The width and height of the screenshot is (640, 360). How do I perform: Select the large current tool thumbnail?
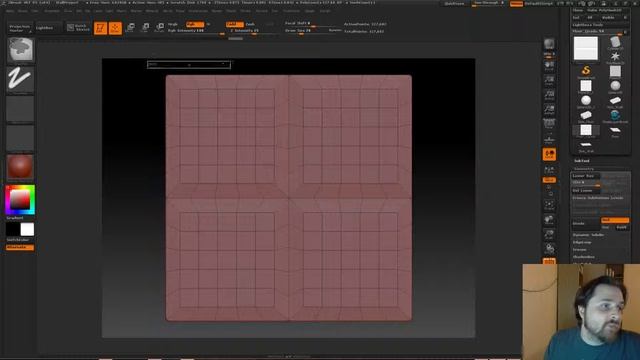coord(586,48)
